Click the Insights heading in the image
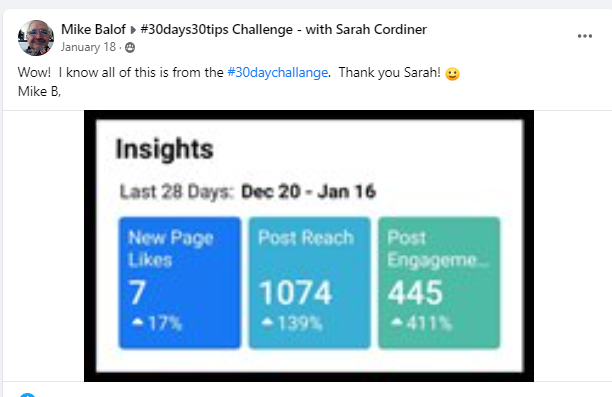612x397 pixels. coord(165,150)
